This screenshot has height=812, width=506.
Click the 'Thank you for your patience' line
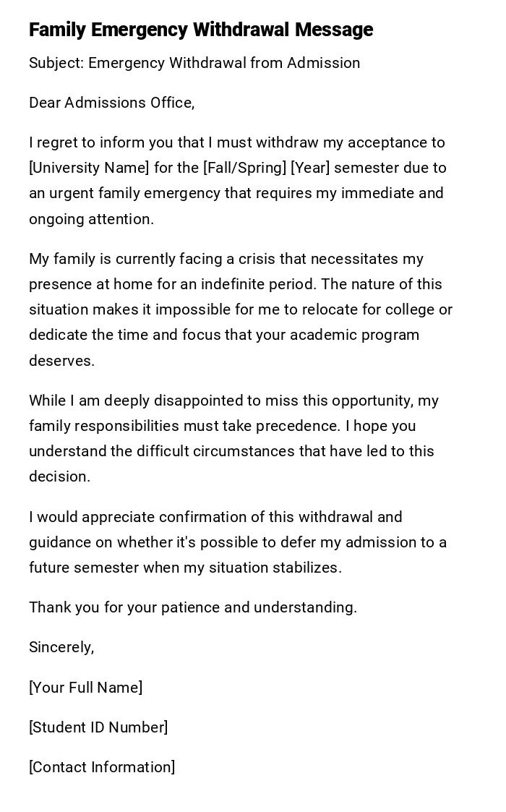[193, 607]
